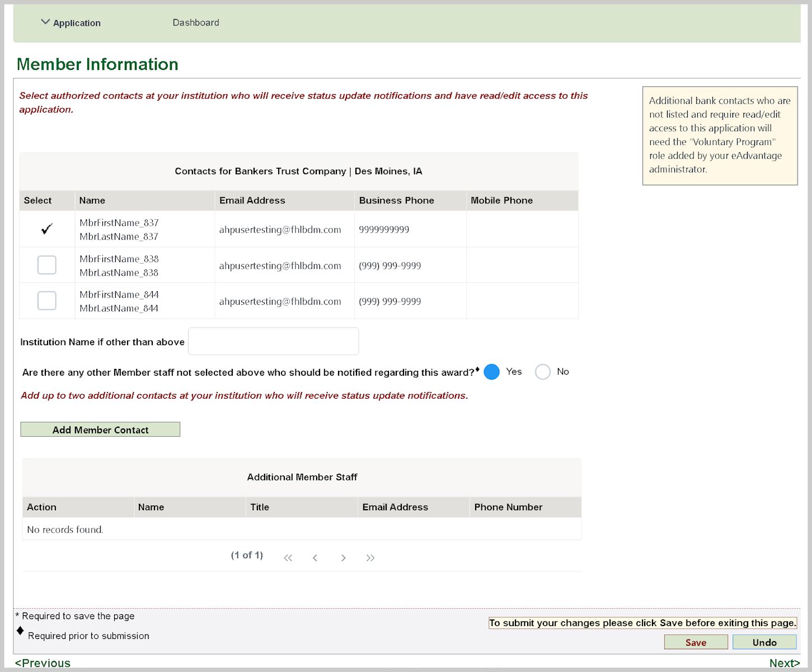Go to the Previous page link
This screenshot has height=672, width=812.
(x=43, y=663)
